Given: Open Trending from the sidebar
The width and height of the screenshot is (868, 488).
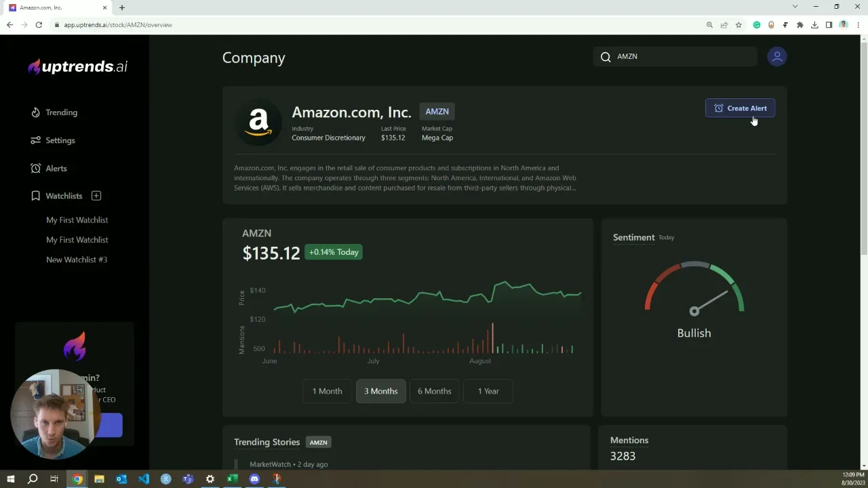Looking at the screenshot, I should [61, 113].
